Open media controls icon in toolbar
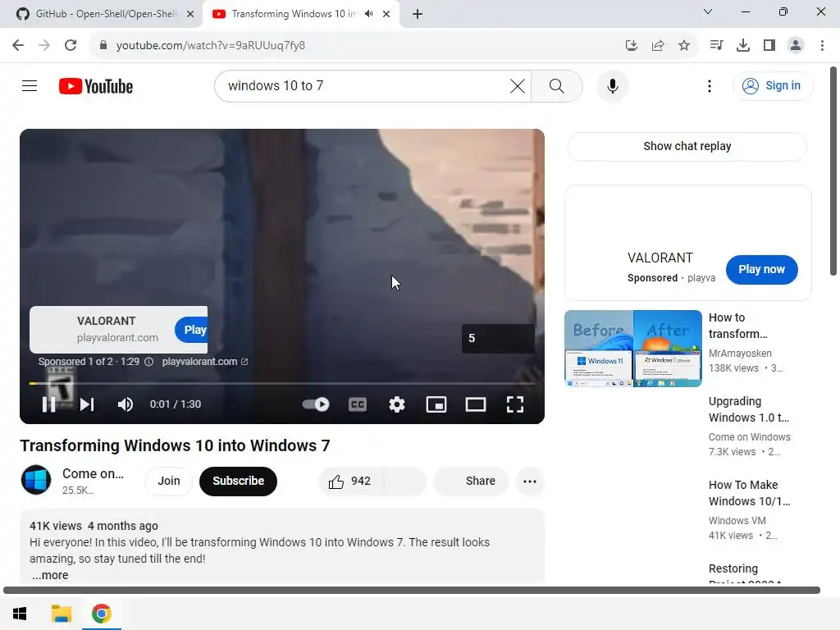This screenshot has width=840, height=630. 716,46
